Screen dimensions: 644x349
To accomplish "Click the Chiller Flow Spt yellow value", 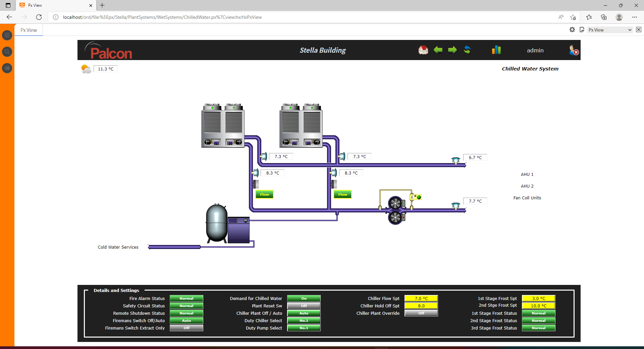I will (x=421, y=299).
